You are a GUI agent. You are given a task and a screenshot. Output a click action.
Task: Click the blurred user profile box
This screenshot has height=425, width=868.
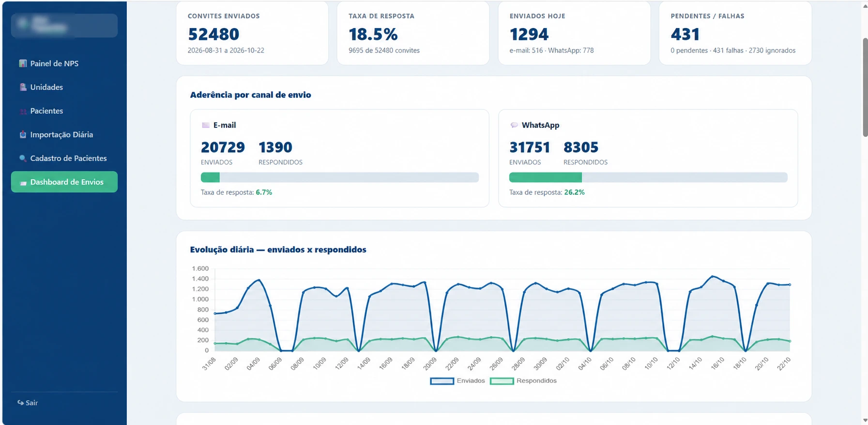tap(64, 25)
